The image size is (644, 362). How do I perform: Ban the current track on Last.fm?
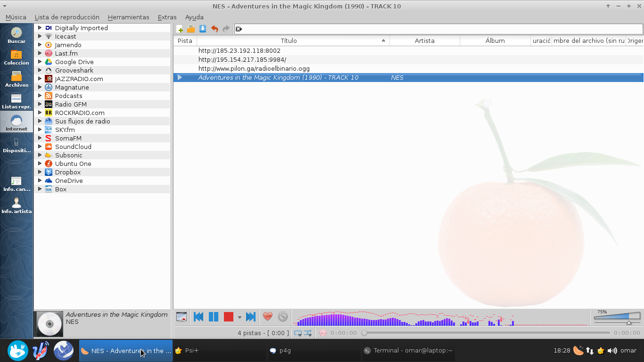coord(283,317)
